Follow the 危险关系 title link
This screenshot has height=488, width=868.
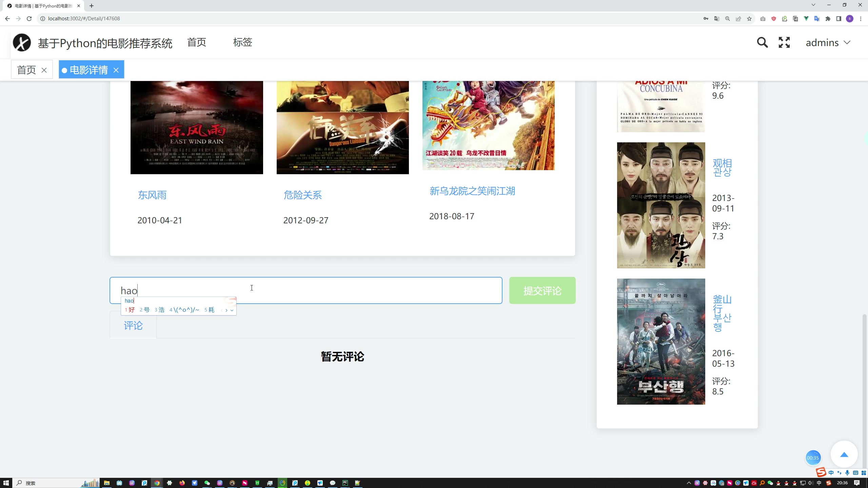(302, 195)
